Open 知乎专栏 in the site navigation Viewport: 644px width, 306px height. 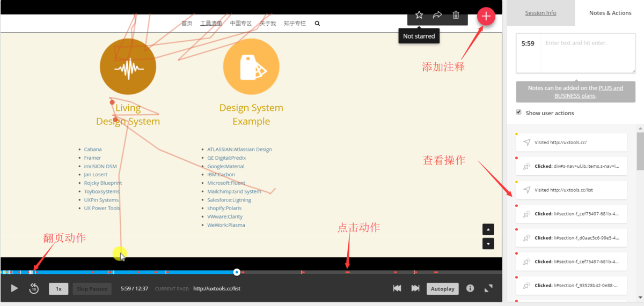tap(295, 24)
